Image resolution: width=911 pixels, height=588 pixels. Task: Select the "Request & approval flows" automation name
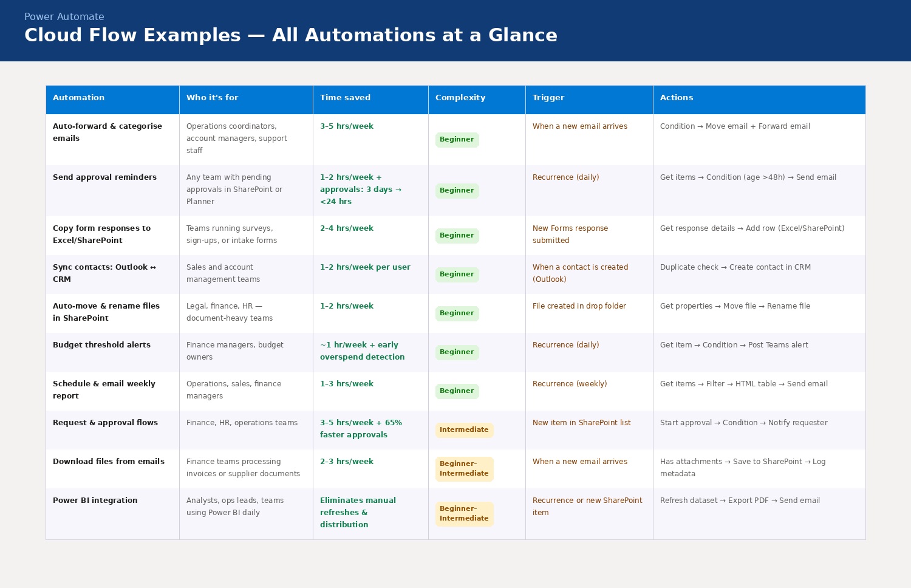coord(105,423)
